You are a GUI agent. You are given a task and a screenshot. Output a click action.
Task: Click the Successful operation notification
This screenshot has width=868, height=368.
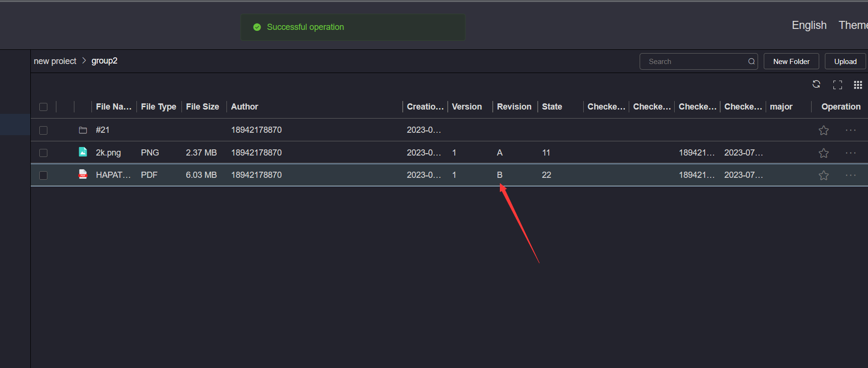[353, 27]
